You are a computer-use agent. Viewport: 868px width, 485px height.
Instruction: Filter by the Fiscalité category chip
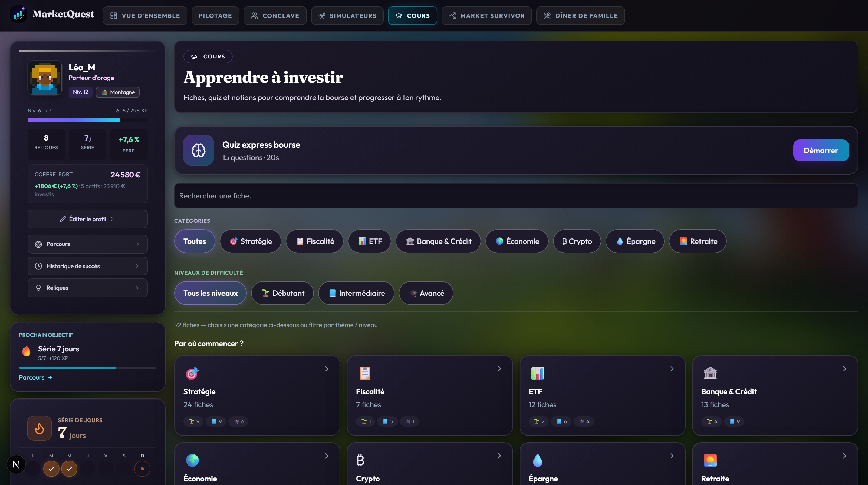pyautogui.click(x=314, y=241)
